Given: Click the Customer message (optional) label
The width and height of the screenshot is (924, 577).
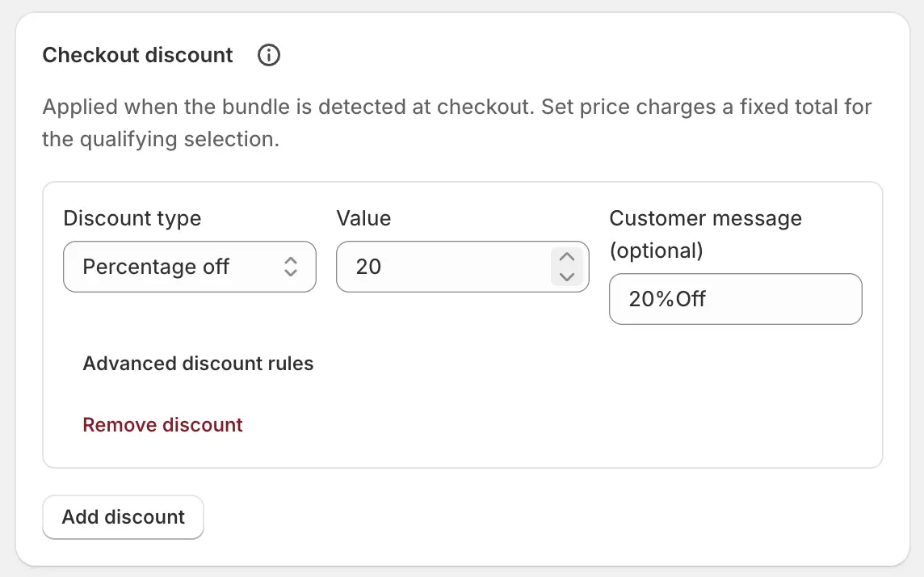Looking at the screenshot, I should point(705,234).
